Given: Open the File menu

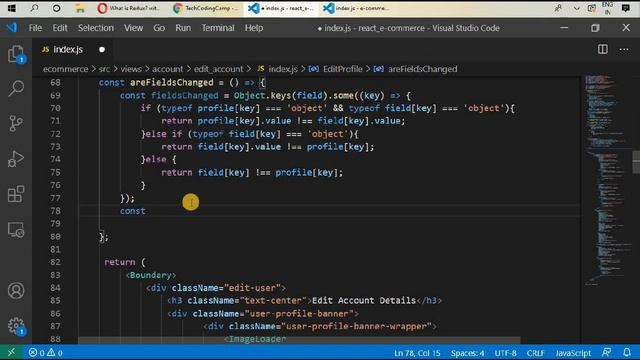Looking at the screenshot, I should [x=35, y=28].
